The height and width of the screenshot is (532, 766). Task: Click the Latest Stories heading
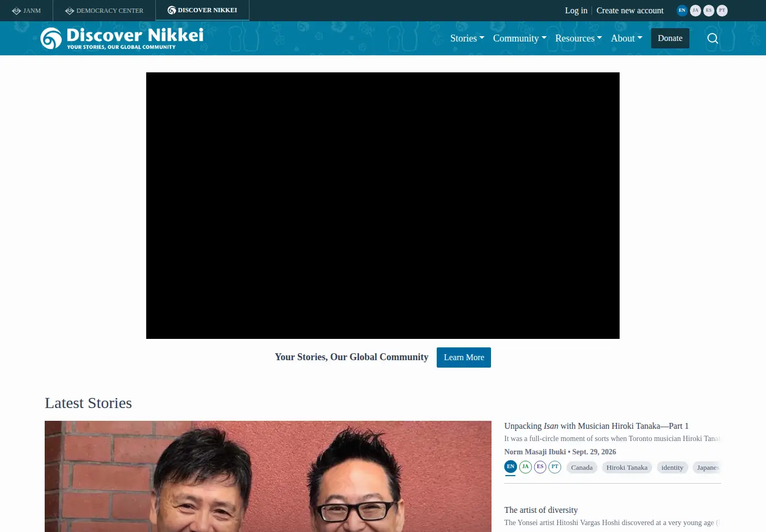[88, 403]
